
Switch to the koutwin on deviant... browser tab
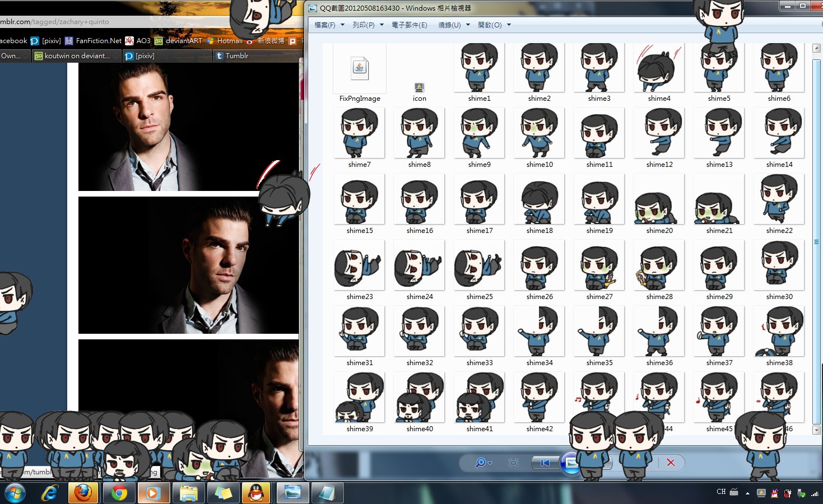[x=76, y=56]
